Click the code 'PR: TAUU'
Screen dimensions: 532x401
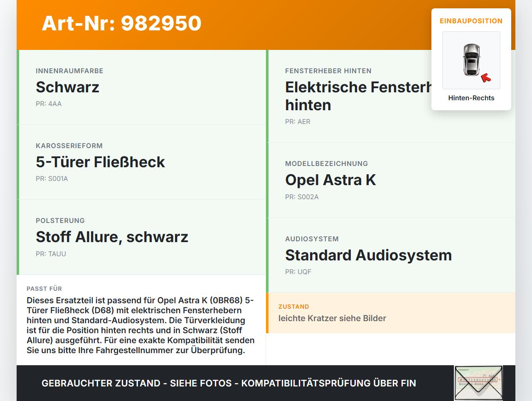(x=51, y=254)
